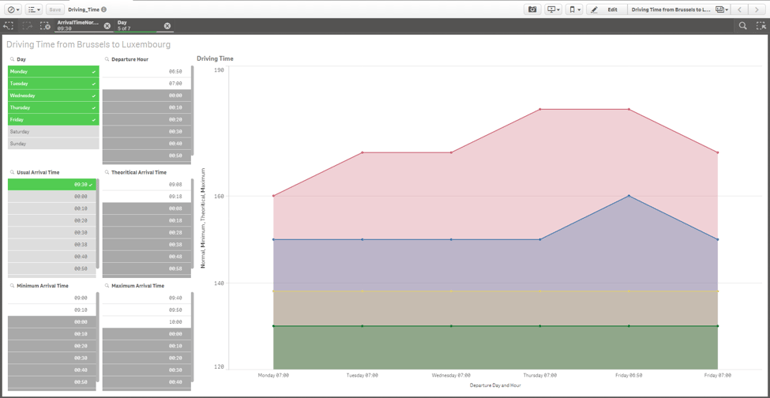Go to the previous sheet
770x398 pixels.
point(740,9)
